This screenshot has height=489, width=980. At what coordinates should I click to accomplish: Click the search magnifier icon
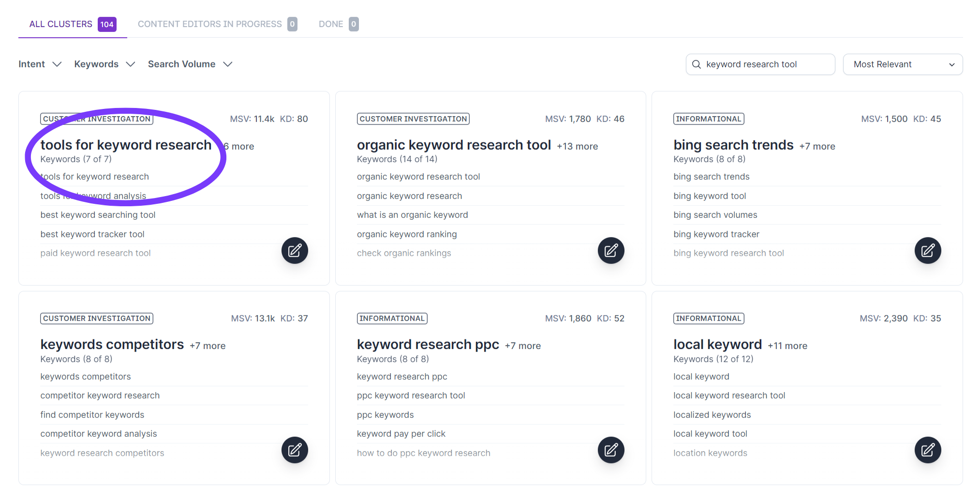(x=697, y=64)
